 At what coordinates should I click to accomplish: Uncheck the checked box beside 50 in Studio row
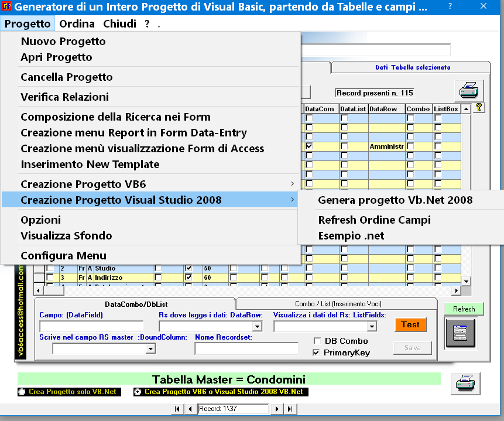click(x=188, y=268)
